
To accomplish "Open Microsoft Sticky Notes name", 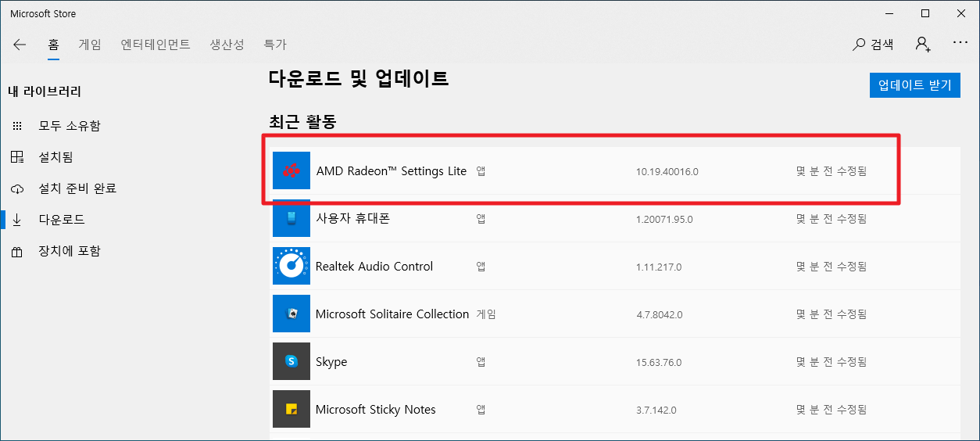I will (x=376, y=410).
